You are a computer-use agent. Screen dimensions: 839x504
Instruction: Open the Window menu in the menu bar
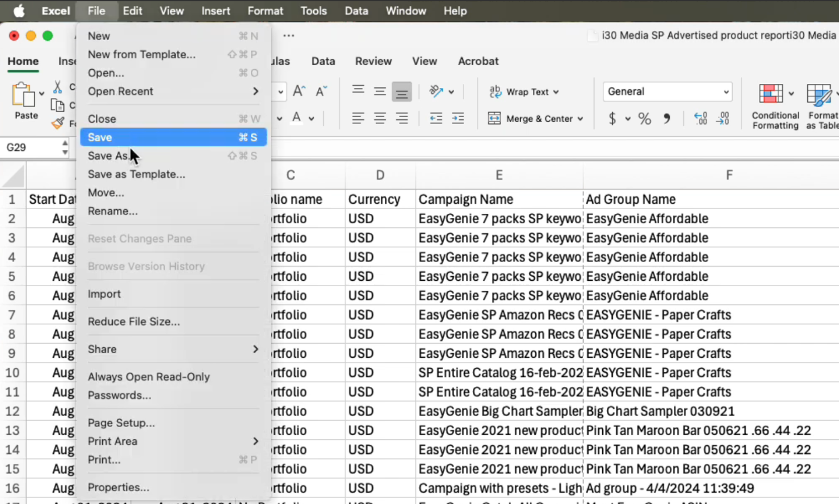pos(406,11)
